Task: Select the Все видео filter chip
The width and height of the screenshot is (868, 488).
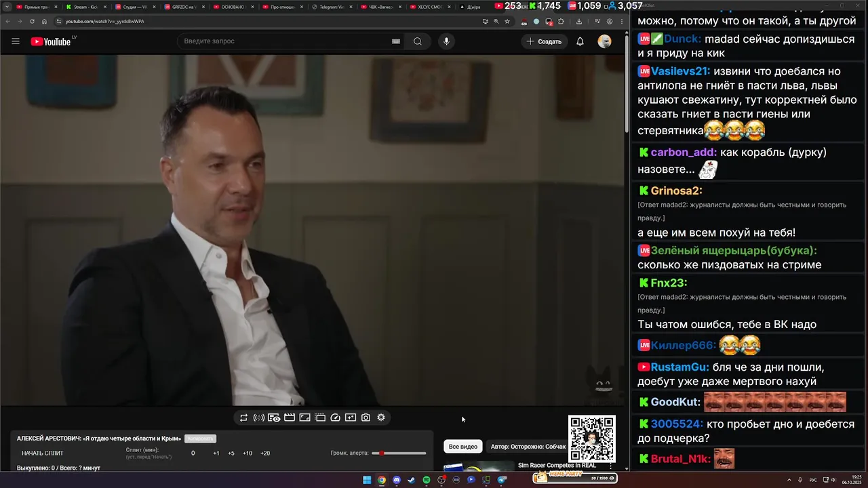Action: click(463, 447)
